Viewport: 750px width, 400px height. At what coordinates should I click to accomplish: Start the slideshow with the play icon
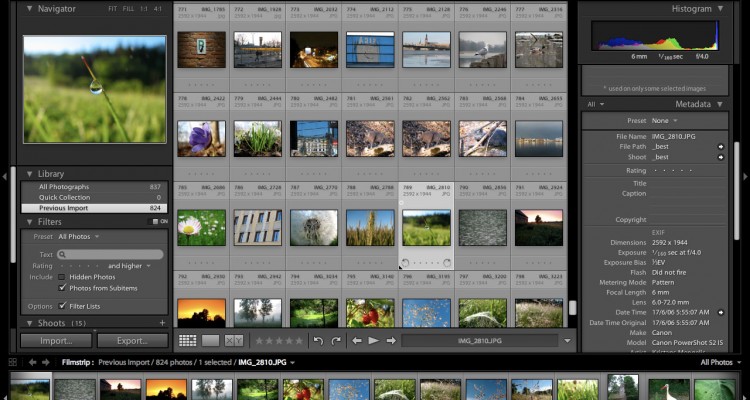[x=374, y=340]
